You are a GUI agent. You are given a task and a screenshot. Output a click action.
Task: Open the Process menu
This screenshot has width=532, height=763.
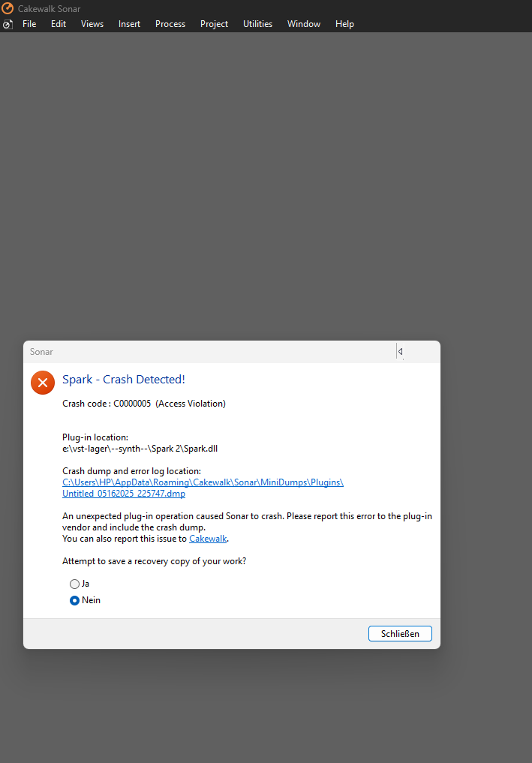coord(170,24)
